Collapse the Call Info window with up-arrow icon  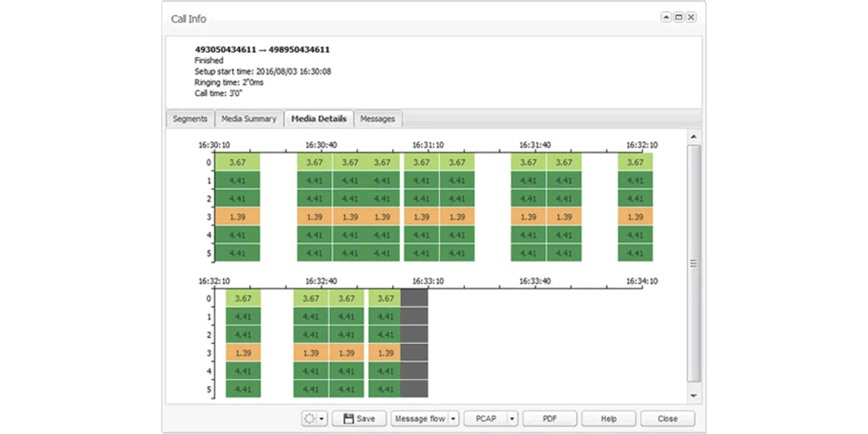666,17
